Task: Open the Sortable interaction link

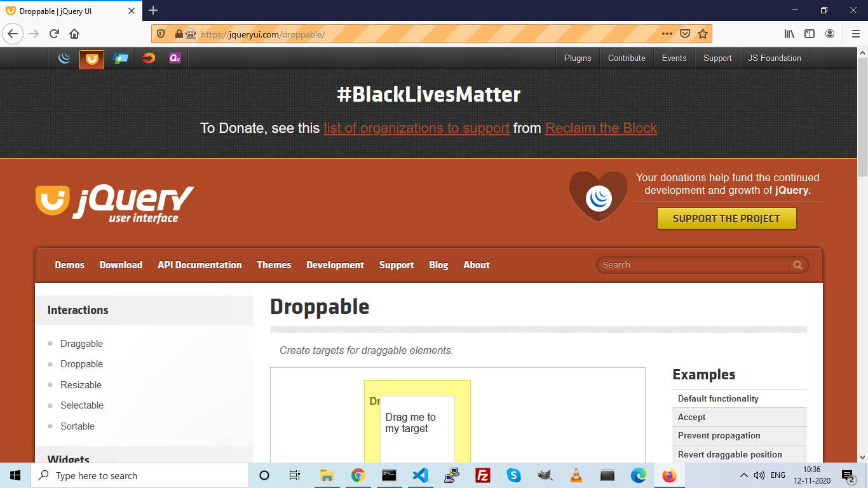Action: tap(78, 426)
